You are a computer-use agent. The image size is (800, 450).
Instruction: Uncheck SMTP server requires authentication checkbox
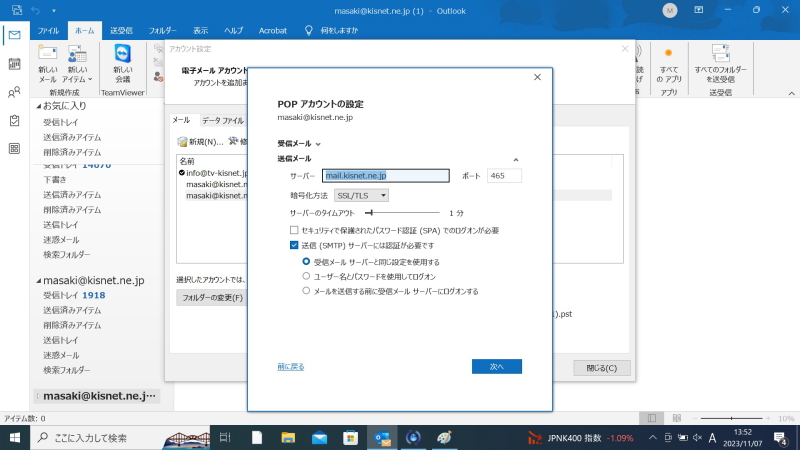click(294, 244)
